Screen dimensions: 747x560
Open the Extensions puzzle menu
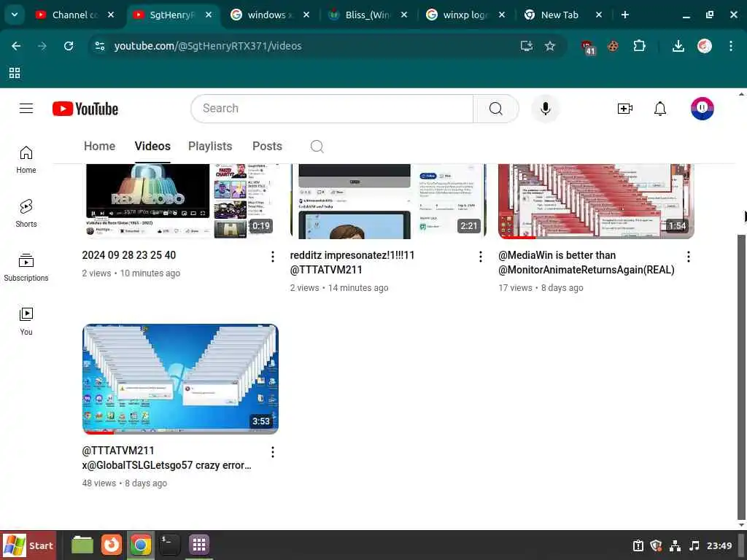[x=639, y=46]
